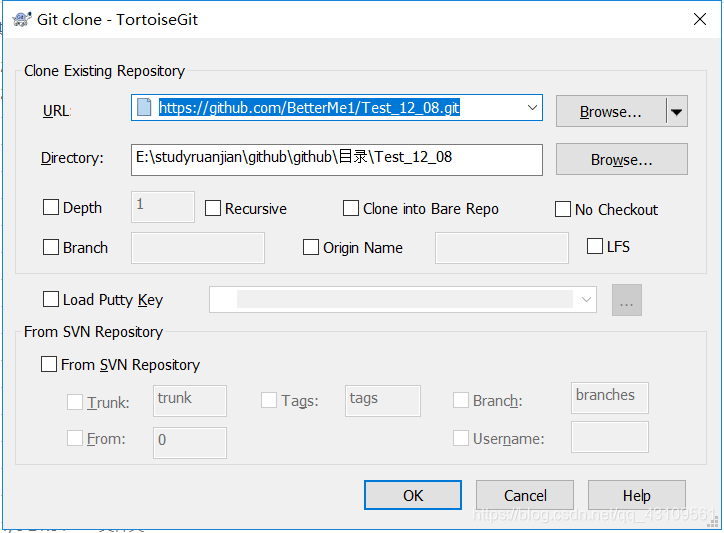The image size is (724, 533).
Task: Toggle the Recursive checkbox
Action: pyautogui.click(x=213, y=208)
